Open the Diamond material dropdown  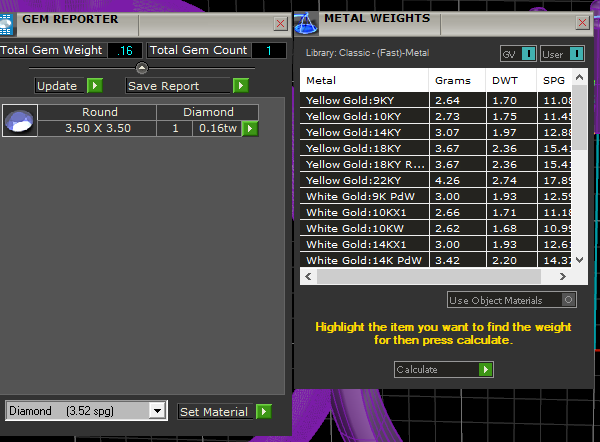(156, 411)
